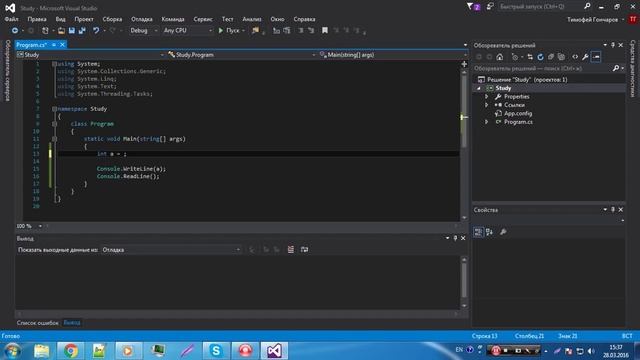Refresh the Solution Explorer with the blue icon
Screen dimensions: 640x360
(540, 57)
